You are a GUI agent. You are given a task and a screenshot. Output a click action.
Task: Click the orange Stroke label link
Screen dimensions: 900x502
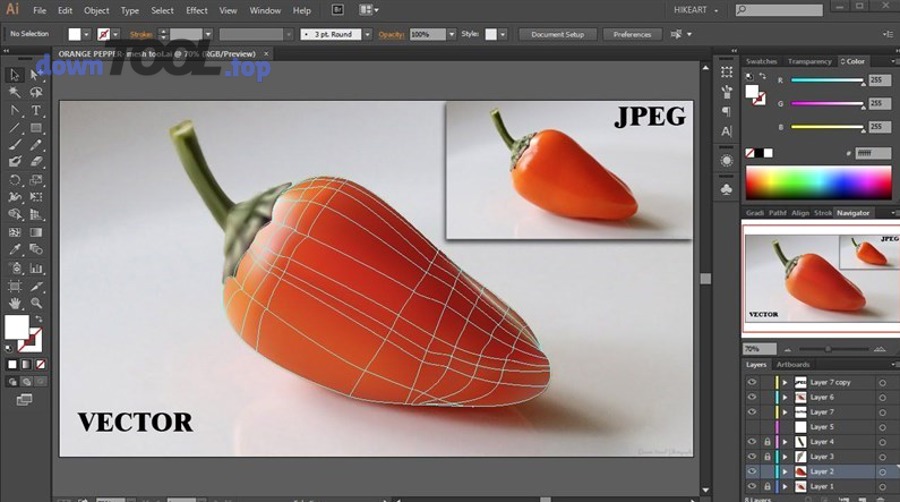(x=141, y=34)
